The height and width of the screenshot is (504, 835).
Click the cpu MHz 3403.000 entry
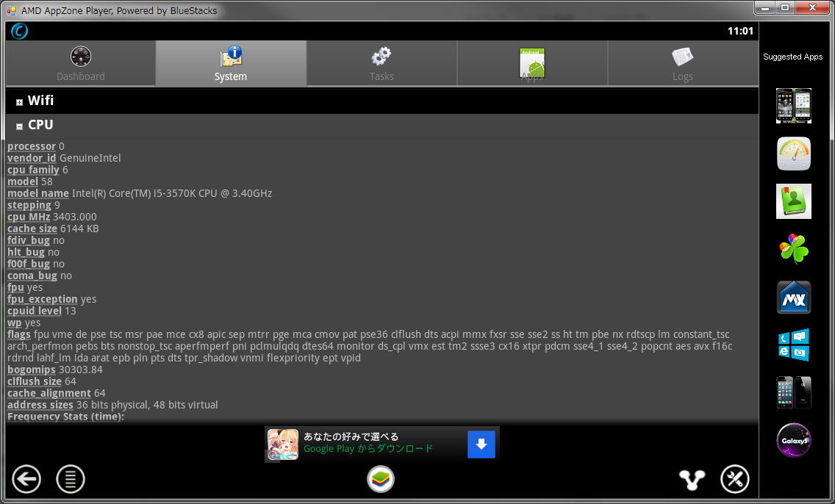tap(52, 217)
